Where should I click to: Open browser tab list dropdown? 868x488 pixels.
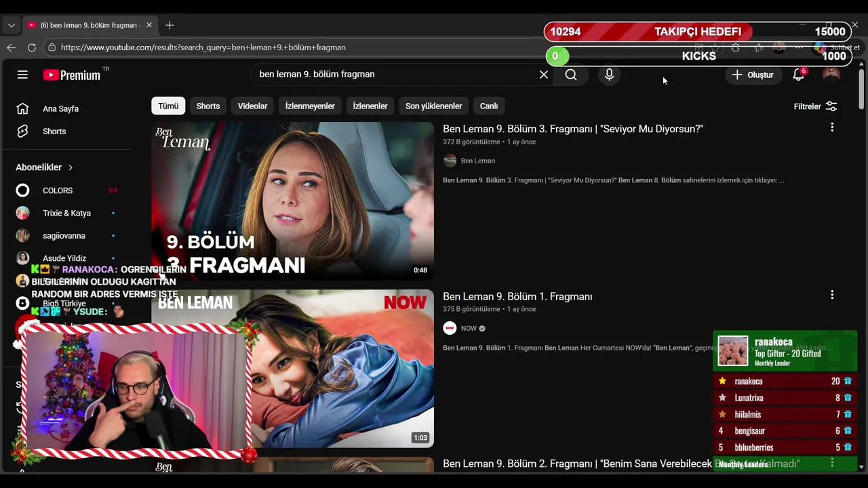tap(11, 25)
